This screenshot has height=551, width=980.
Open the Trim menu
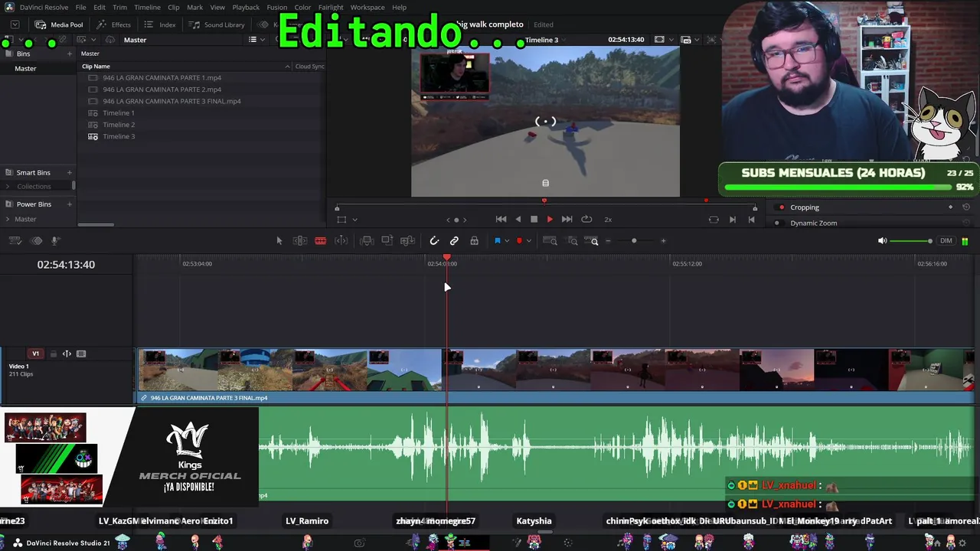pos(119,7)
